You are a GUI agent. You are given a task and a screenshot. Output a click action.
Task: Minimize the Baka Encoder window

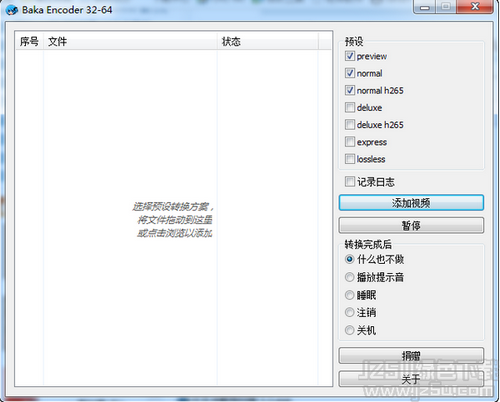(x=424, y=7)
